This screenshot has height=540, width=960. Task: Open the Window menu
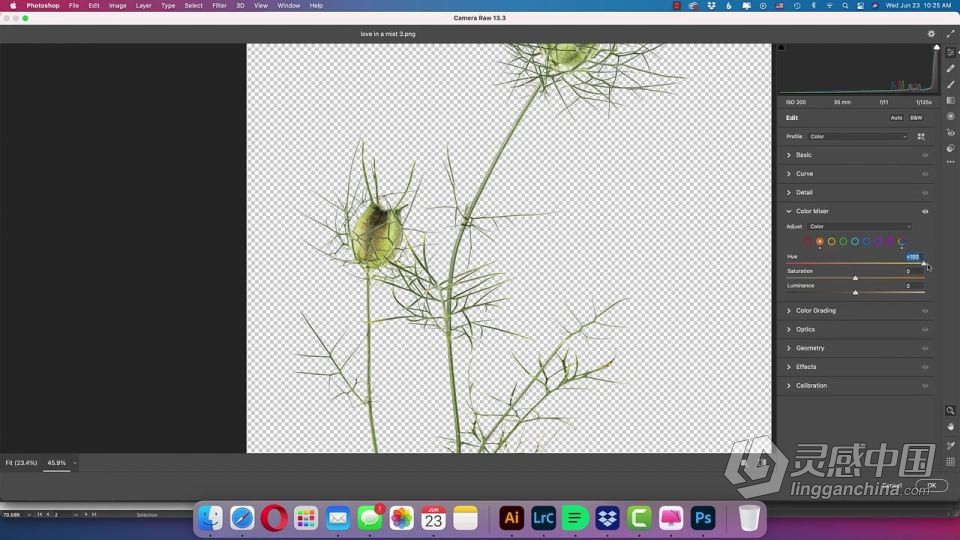288,6
